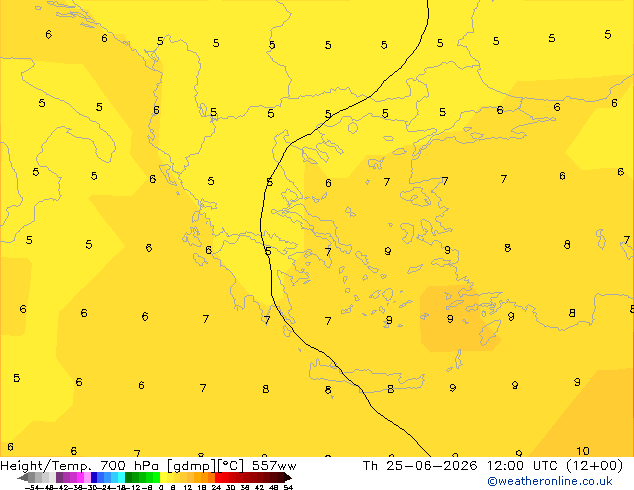Image resolution: width=634 pixels, height=490 pixels.
Task: Open the weatheronline.co.uk copyright link
Action: click(x=550, y=481)
